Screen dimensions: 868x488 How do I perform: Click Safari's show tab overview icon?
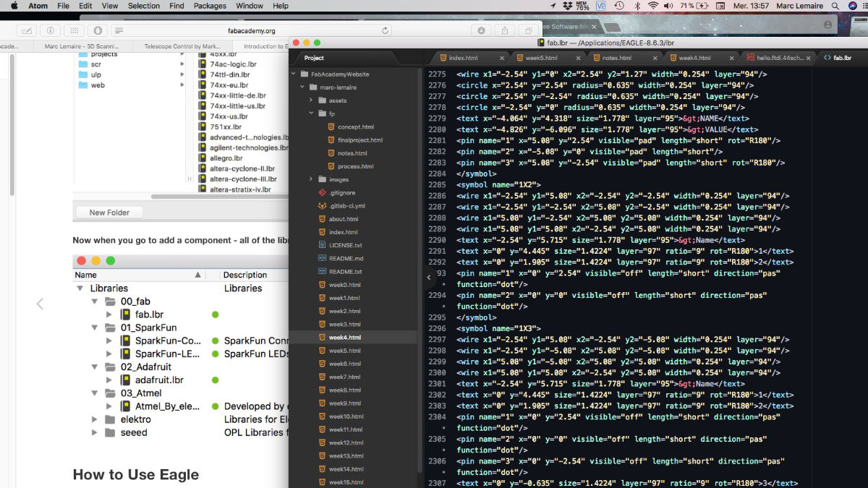(x=529, y=30)
